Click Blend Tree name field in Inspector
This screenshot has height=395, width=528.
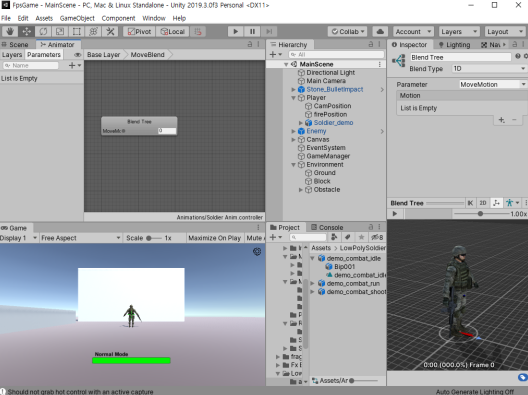tap(460, 57)
